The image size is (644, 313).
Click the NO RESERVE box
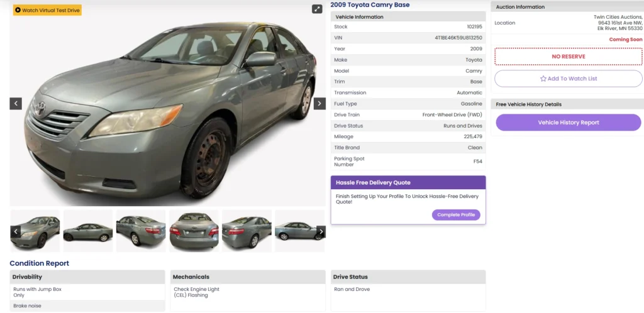[x=568, y=57]
